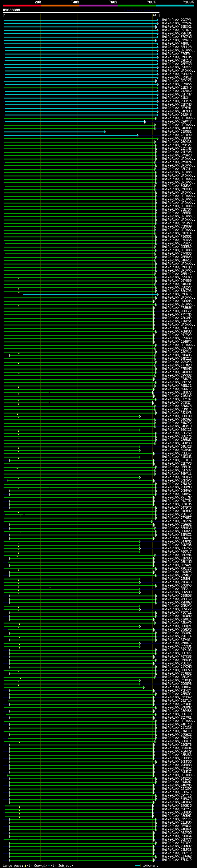
Task: Click the UniRef100_Q6BL47 label
Action: click(x=176, y=274)
